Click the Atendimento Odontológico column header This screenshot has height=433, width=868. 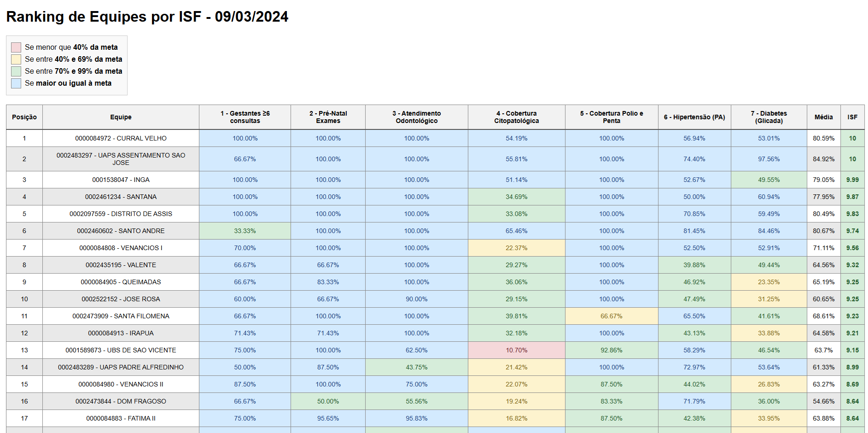(x=416, y=117)
